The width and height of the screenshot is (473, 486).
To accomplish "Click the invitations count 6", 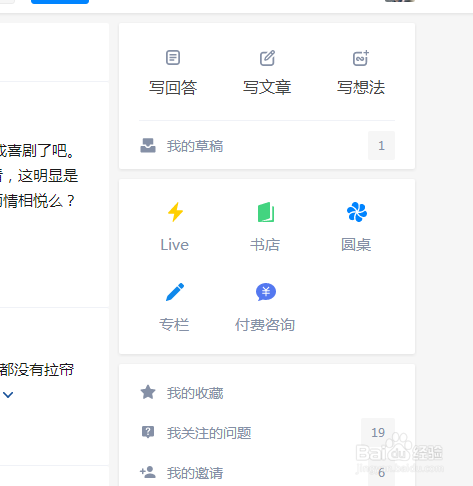I will [x=382, y=473].
